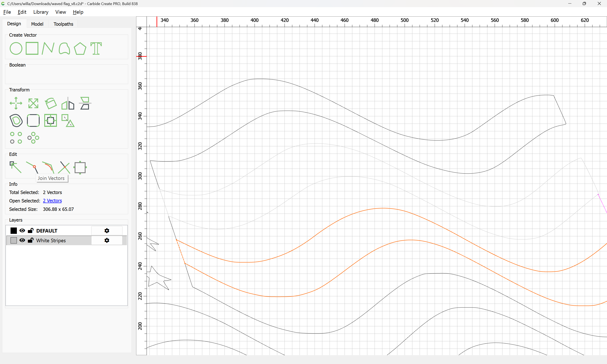The width and height of the screenshot is (607, 364).
Task: Choose the Polyline tool
Action: pos(48,48)
